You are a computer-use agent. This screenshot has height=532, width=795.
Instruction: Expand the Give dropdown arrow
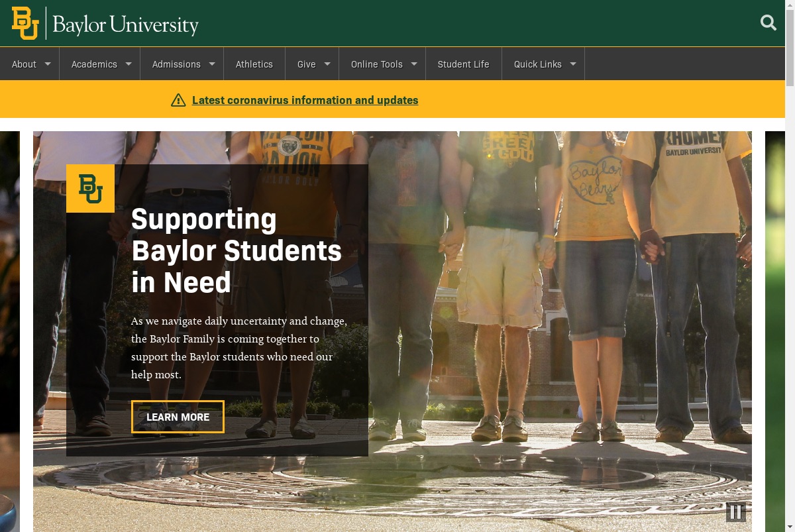pyautogui.click(x=327, y=64)
